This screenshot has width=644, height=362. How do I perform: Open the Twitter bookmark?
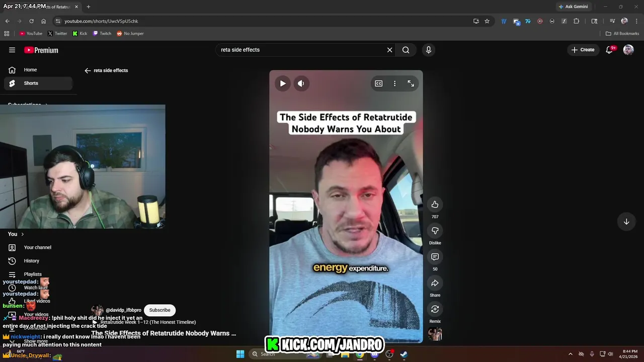click(57, 34)
